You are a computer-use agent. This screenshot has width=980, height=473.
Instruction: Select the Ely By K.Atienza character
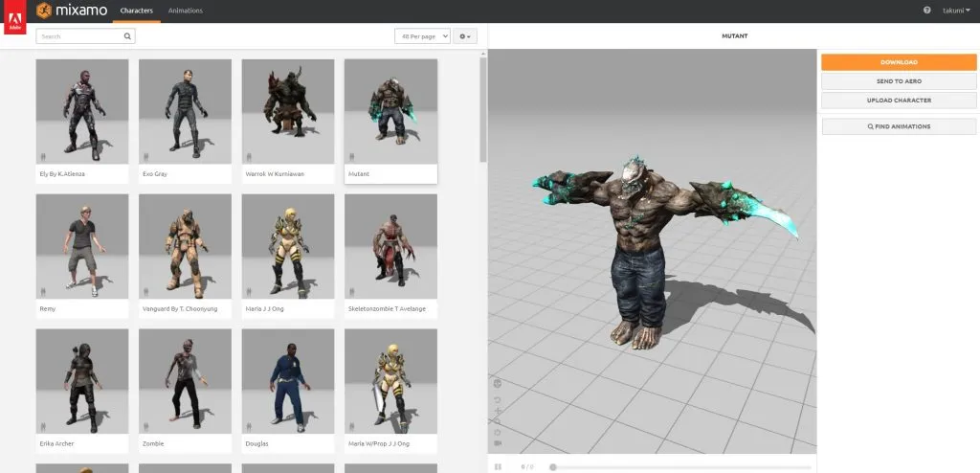[82, 122]
